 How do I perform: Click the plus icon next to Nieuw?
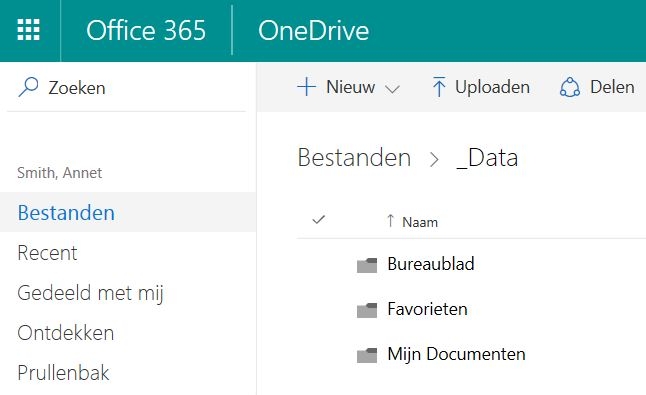pyautogui.click(x=307, y=87)
